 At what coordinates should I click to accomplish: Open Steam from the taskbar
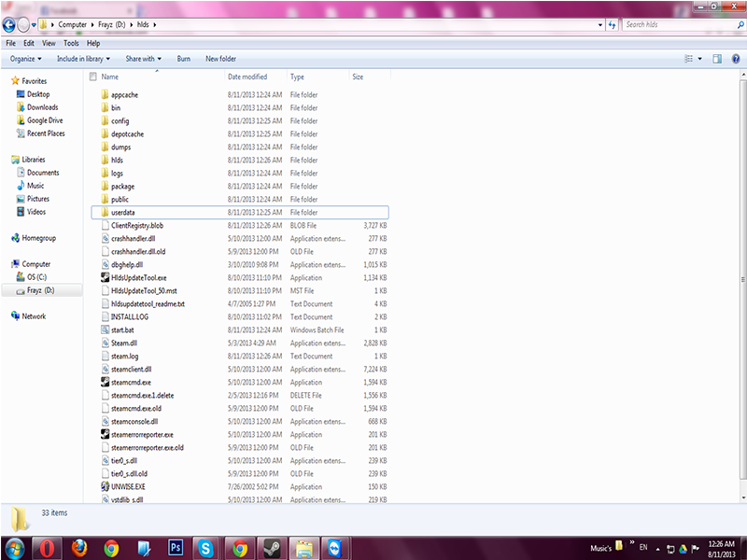click(x=272, y=549)
